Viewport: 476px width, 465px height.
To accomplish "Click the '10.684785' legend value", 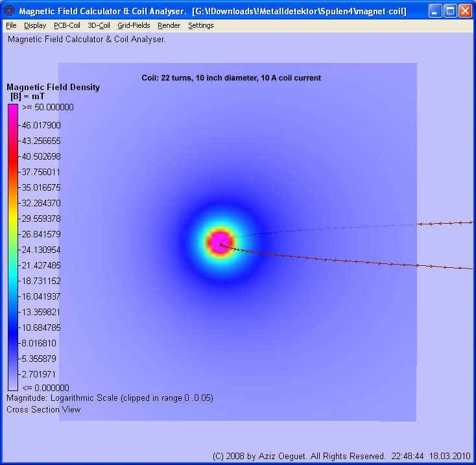I will (x=42, y=328).
